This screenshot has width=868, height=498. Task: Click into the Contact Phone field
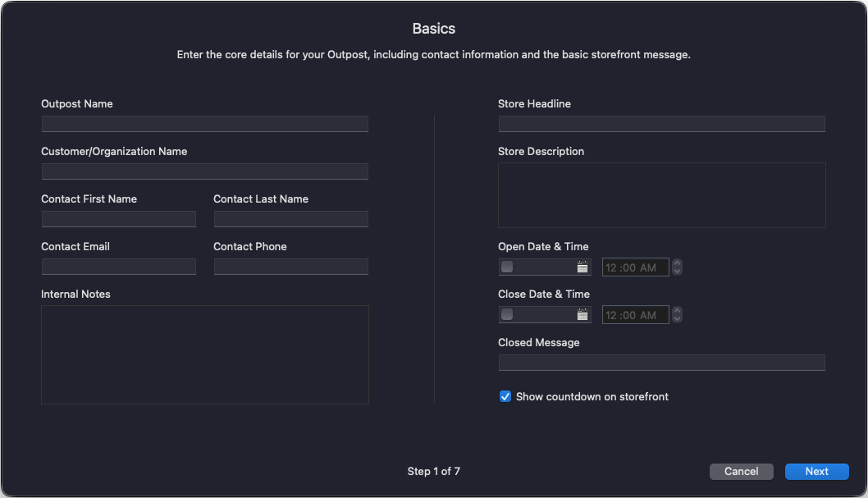point(290,267)
